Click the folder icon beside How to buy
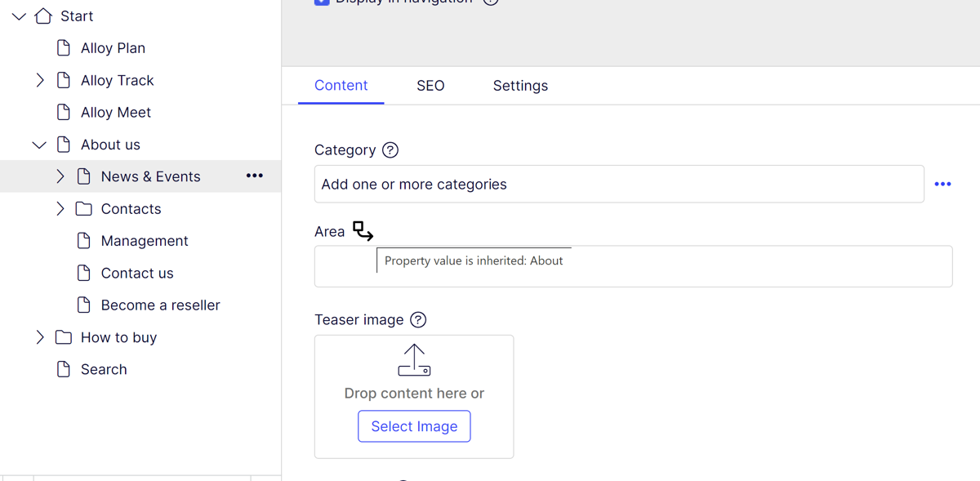The height and width of the screenshot is (481, 980). click(63, 336)
